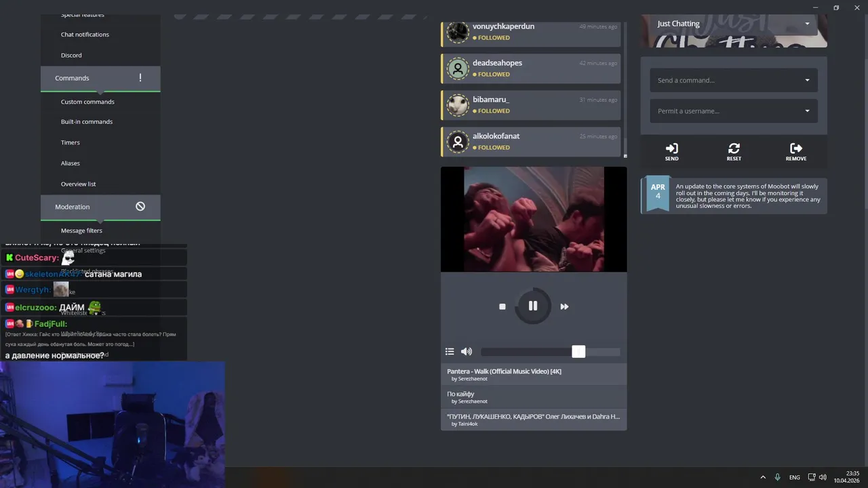This screenshot has height=488, width=868.
Task: Open the Timers menu item
Action: click(71, 142)
